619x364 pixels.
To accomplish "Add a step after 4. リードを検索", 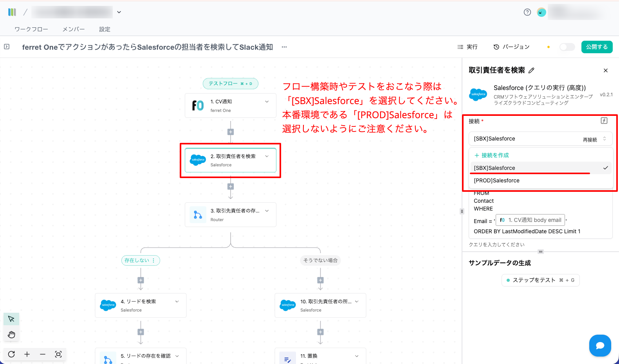I will 141,332.
